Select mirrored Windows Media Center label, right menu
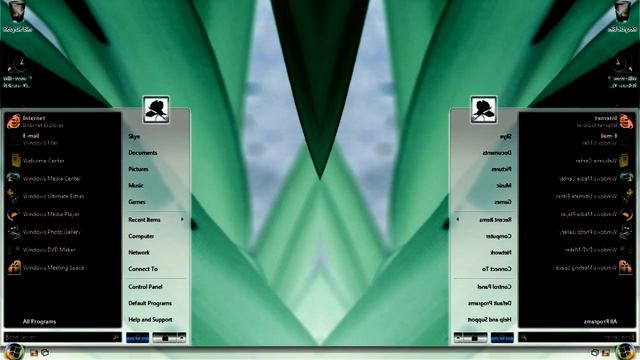The height and width of the screenshot is (360, 640). point(588,178)
